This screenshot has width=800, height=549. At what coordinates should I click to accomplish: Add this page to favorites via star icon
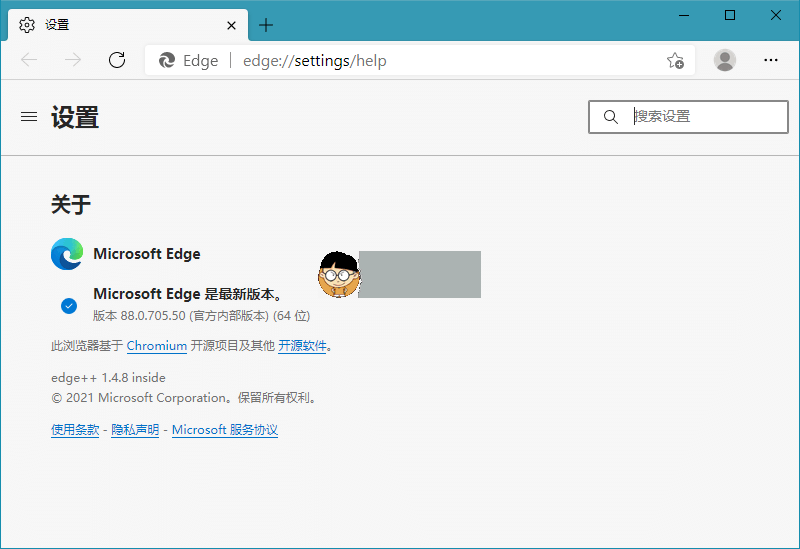(675, 60)
